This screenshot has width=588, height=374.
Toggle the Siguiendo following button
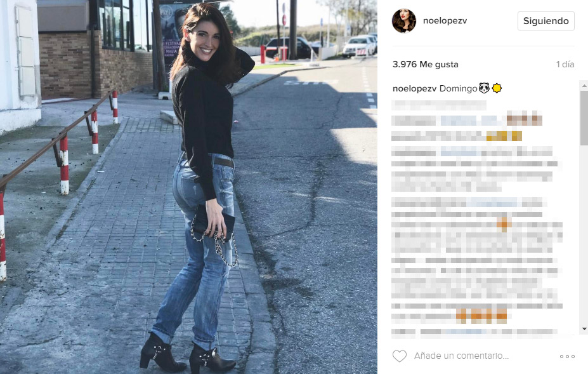click(546, 21)
